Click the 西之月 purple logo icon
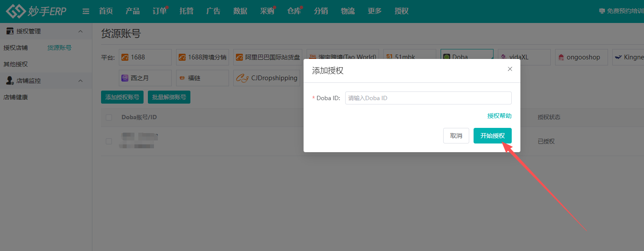The image size is (644, 251). pyautogui.click(x=125, y=78)
